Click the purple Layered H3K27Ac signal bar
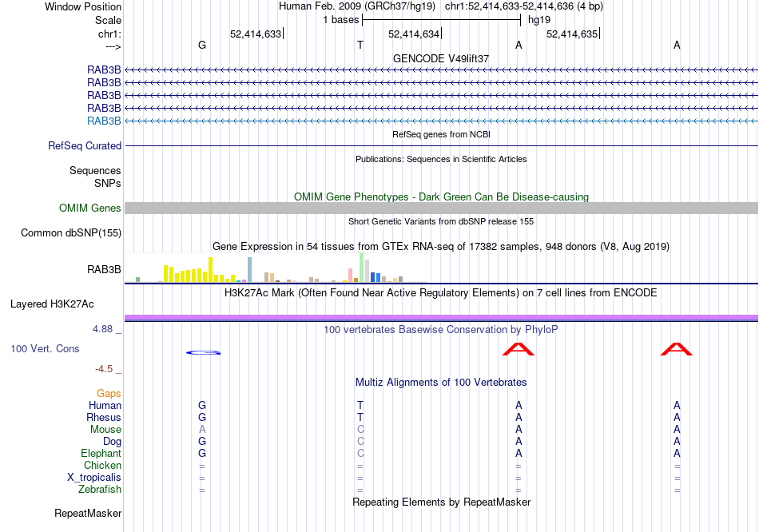Screen dimensions: 759x532 441,318
